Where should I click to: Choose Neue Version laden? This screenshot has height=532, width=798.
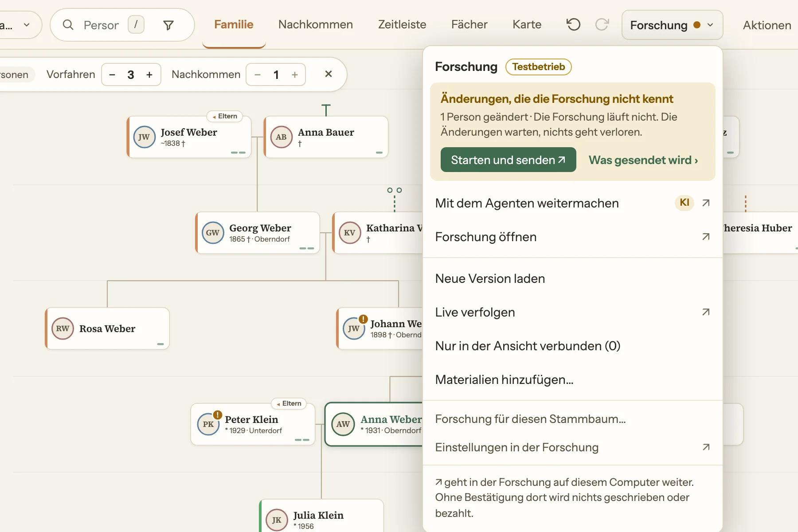(x=573, y=278)
